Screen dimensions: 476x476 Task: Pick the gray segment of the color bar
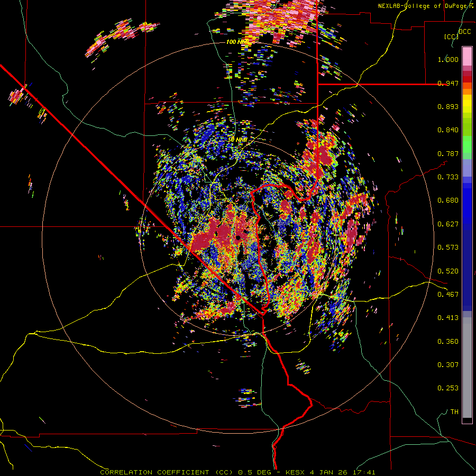[467, 368]
